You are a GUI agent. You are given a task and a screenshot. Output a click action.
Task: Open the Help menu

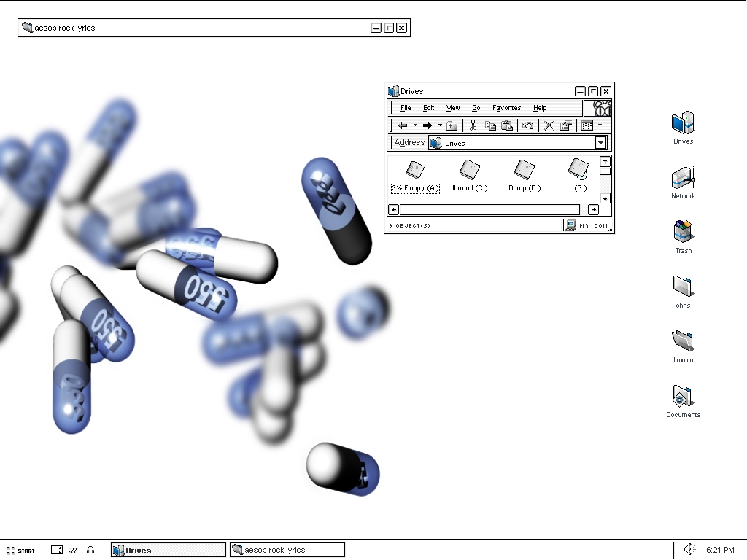[540, 108]
